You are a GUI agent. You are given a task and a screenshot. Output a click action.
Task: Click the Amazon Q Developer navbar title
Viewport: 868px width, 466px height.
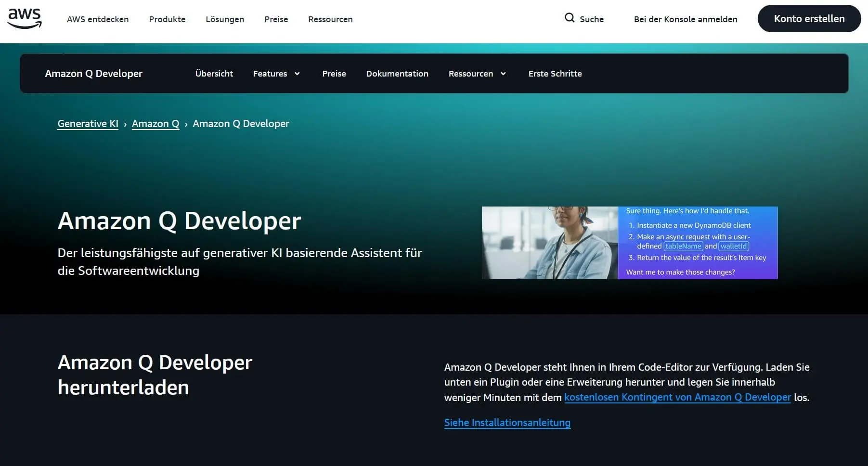point(93,73)
